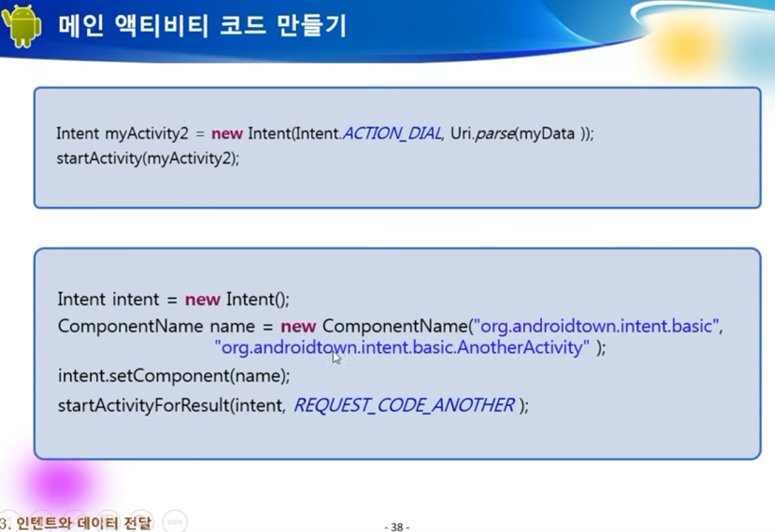This screenshot has height=532, width=775.
Task: Click the footer text '인텐트와 데이터 전달'
Action: [x=84, y=523]
